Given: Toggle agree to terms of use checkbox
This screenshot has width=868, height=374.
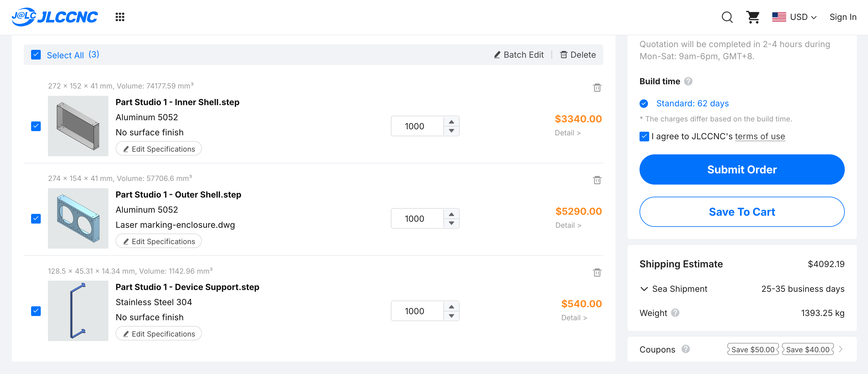Looking at the screenshot, I should pos(644,136).
